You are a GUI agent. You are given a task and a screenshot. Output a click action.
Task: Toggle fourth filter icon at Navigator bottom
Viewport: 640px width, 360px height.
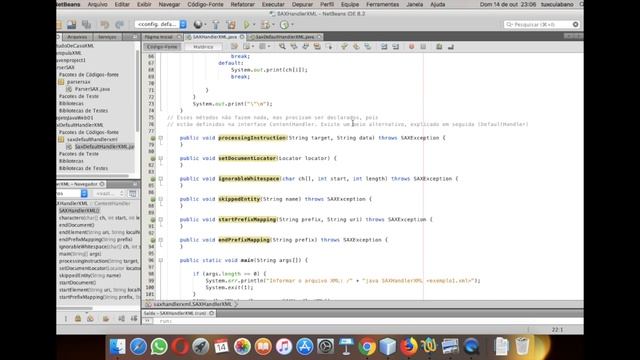(106, 318)
